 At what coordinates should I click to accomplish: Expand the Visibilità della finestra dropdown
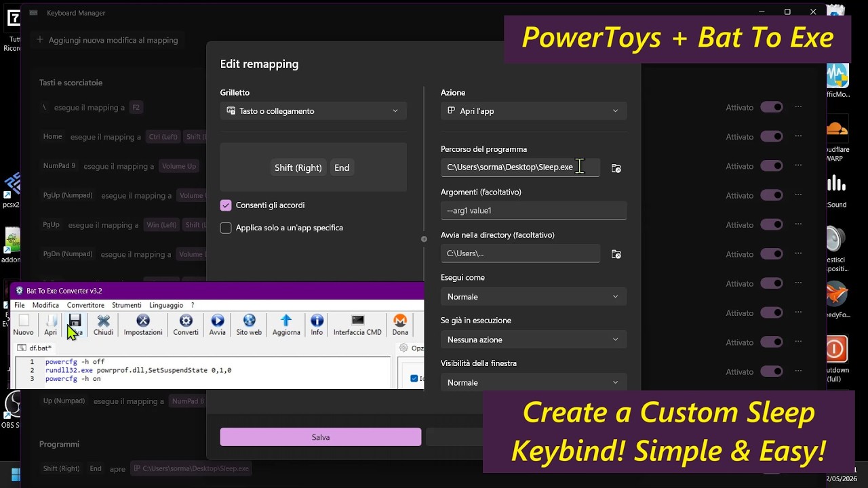coord(534,382)
